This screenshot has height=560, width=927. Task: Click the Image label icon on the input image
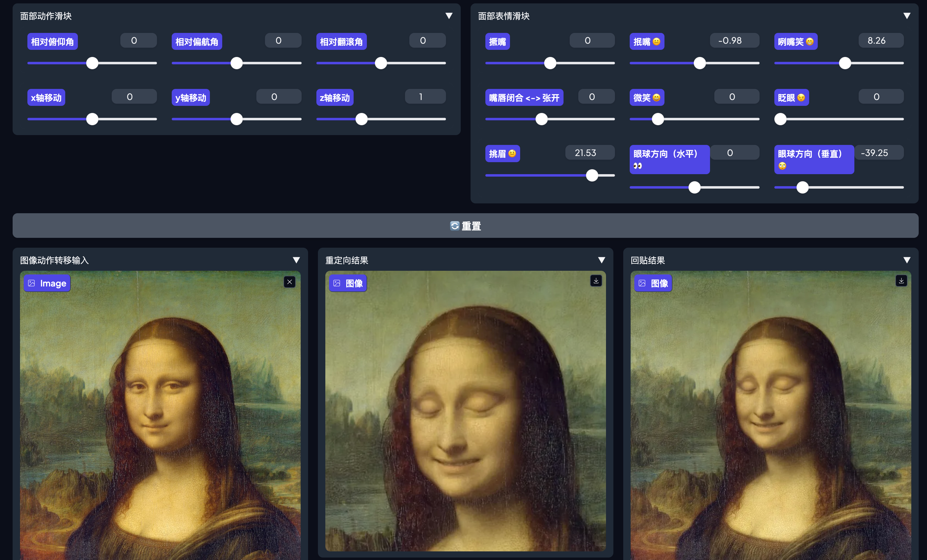(32, 283)
